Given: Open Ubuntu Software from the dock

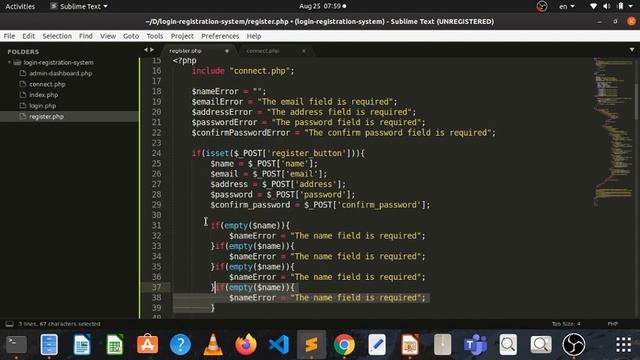Looking at the screenshot, I should tap(147, 344).
